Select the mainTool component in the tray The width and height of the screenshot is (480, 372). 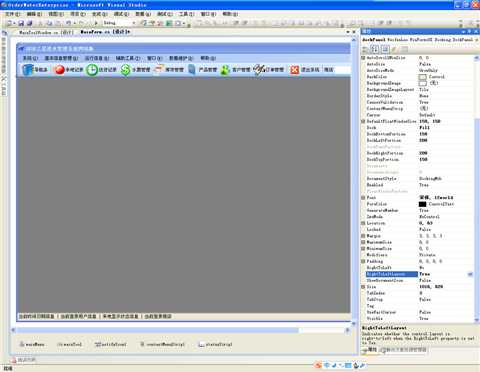69,344
